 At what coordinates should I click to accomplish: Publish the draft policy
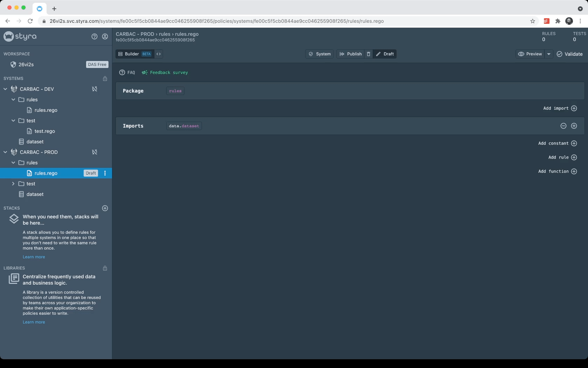tap(350, 54)
